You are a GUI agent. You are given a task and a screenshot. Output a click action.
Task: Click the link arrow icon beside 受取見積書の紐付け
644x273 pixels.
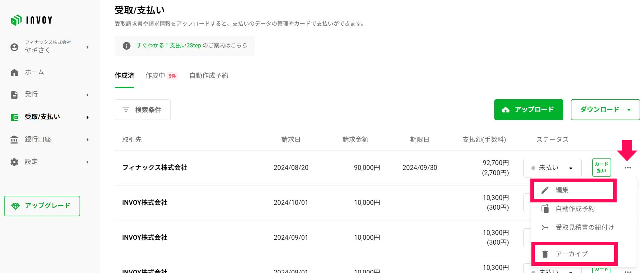(545, 227)
